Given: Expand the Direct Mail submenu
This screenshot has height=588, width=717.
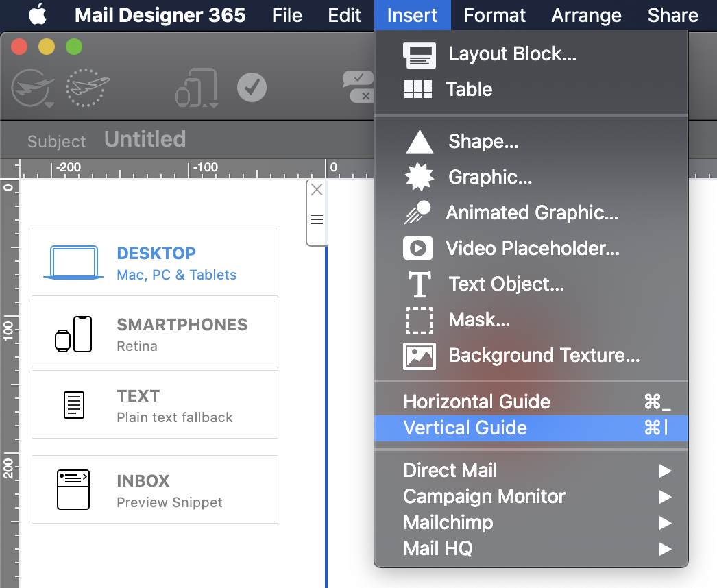Looking at the screenshot, I should click(531, 471).
